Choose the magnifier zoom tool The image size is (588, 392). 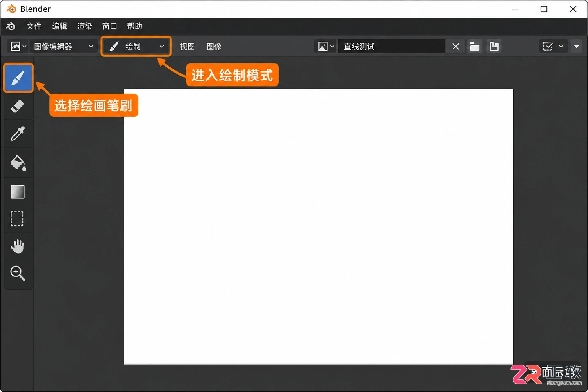[x=18, y=273]
